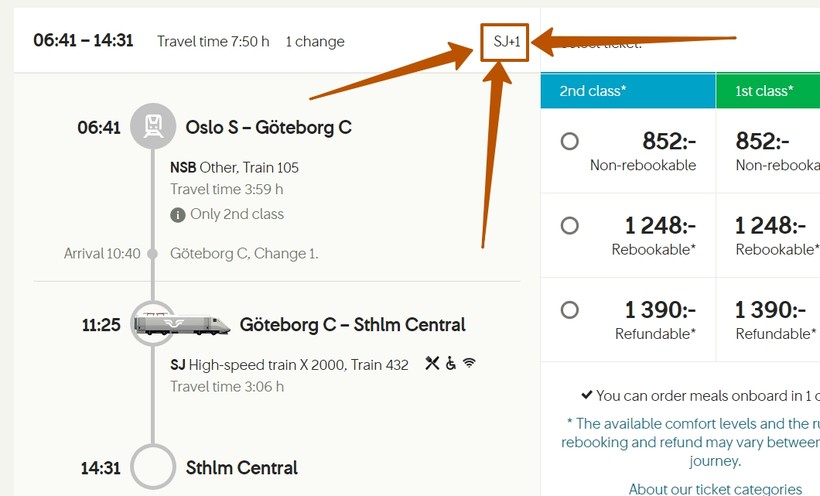Click the Oslo S train station icon
Viewport: 820px width, 496px height.
point(152,127)
